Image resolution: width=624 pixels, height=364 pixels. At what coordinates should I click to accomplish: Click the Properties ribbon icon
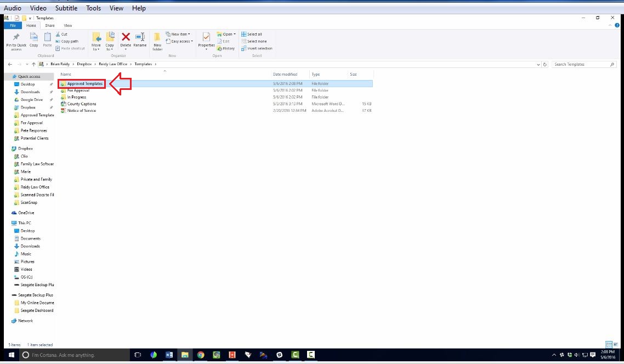[207, 41]
